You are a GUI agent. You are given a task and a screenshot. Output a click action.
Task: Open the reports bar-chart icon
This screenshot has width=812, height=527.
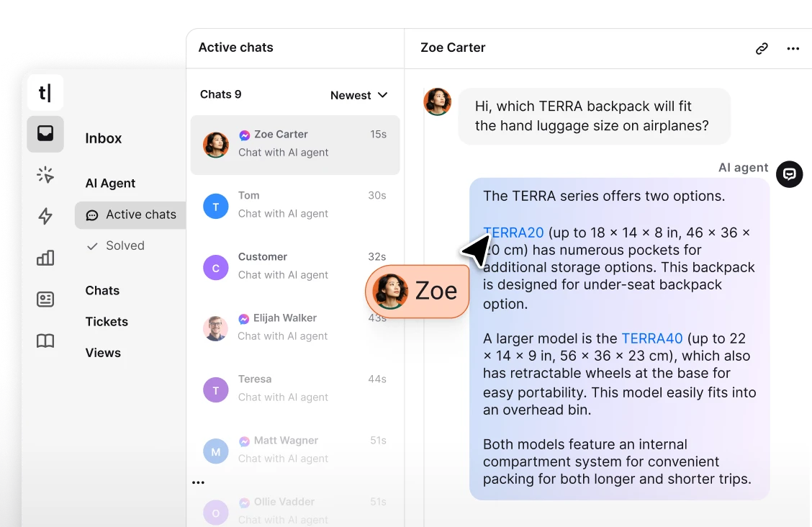(45, 258)
